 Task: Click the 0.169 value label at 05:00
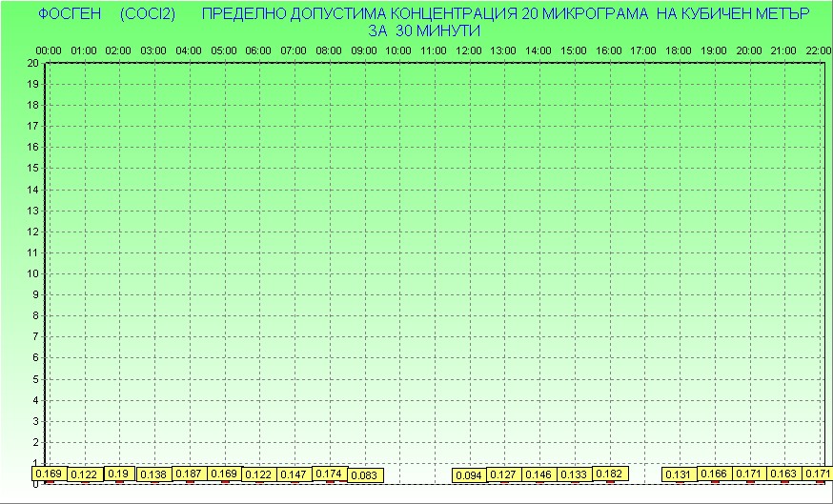click(x=224, y=474)
